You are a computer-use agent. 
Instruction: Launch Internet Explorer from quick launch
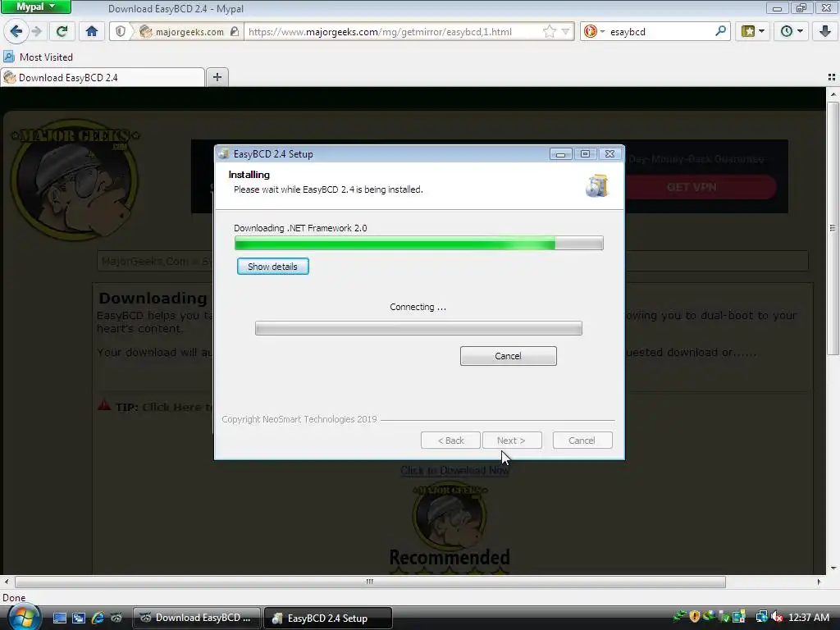point(98,618)
